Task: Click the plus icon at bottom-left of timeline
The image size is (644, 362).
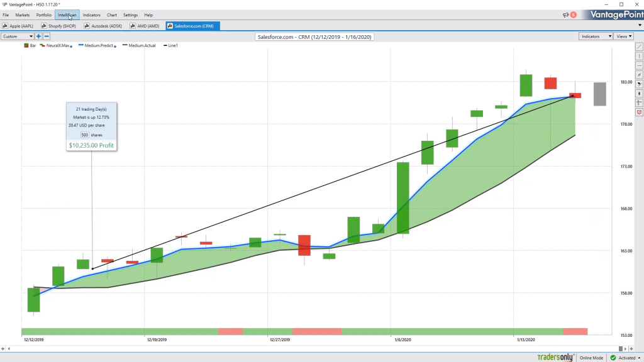Action: click(x=3, y=348)
